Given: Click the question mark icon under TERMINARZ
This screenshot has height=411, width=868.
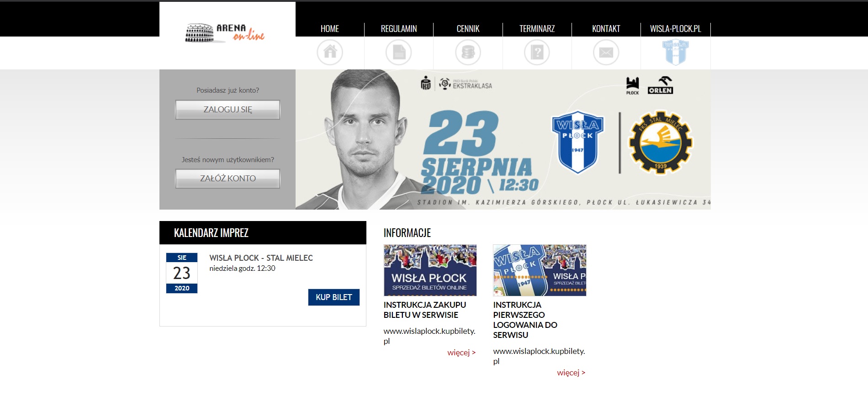Looking at the screenshot, I should point(537,52).
